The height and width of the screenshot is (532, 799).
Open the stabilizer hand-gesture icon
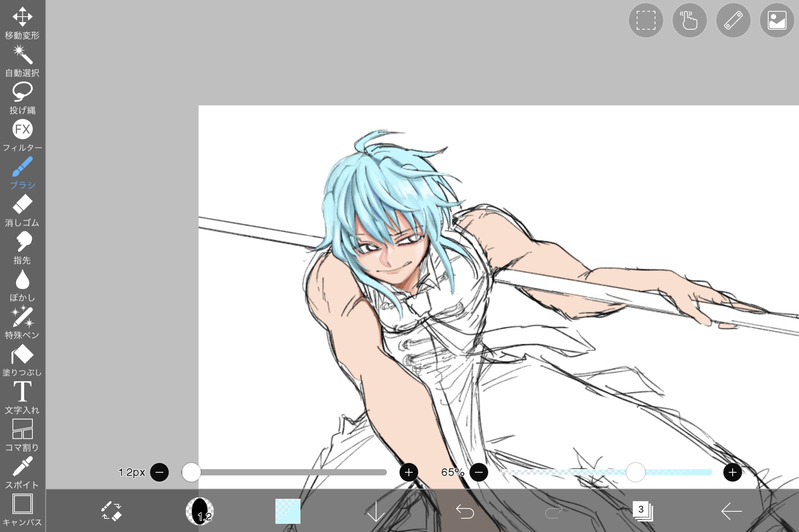(689, 20)
